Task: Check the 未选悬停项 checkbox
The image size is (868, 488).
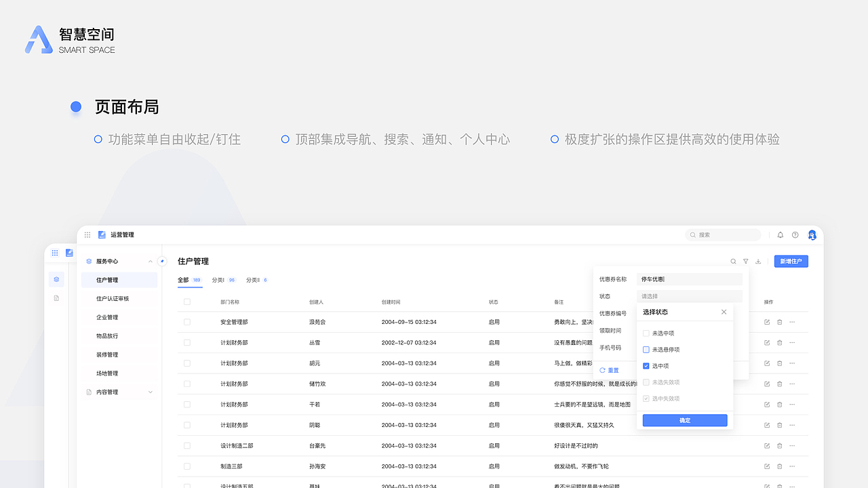Action: [x=646, y=350]
